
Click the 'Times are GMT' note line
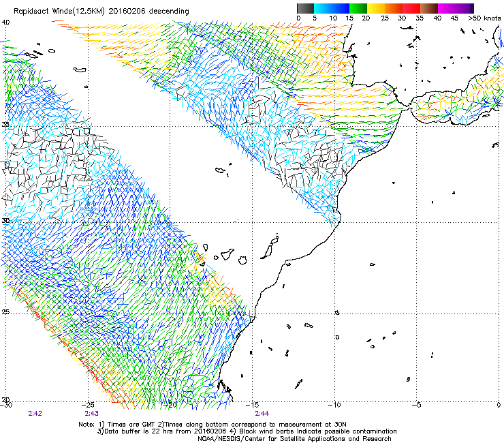212,425
